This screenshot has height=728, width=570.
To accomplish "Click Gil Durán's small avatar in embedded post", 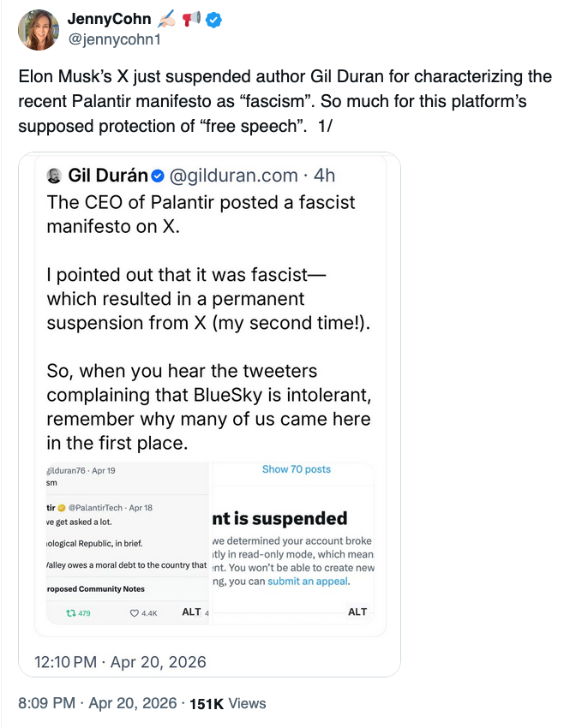I will click(x=55, y=176).
